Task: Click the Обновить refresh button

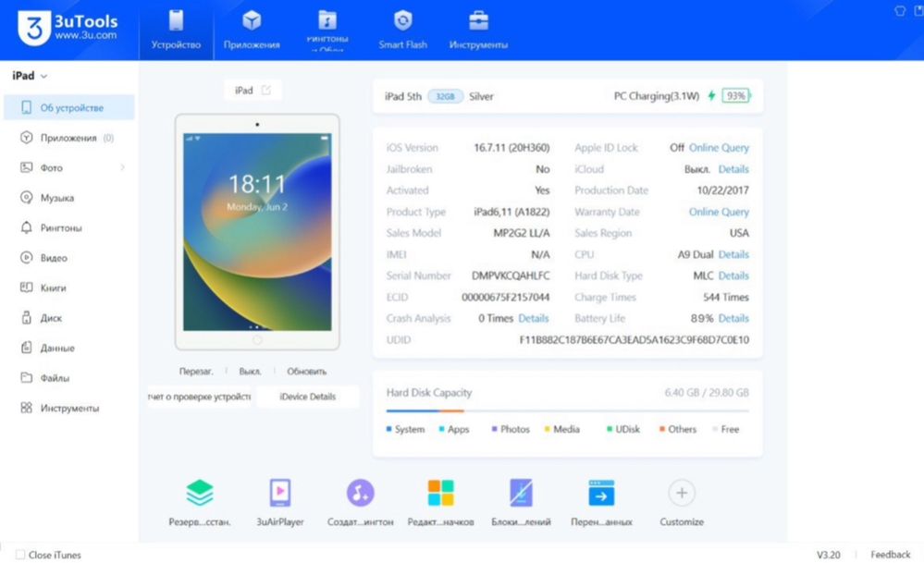Action: click(x=306, y=372)
